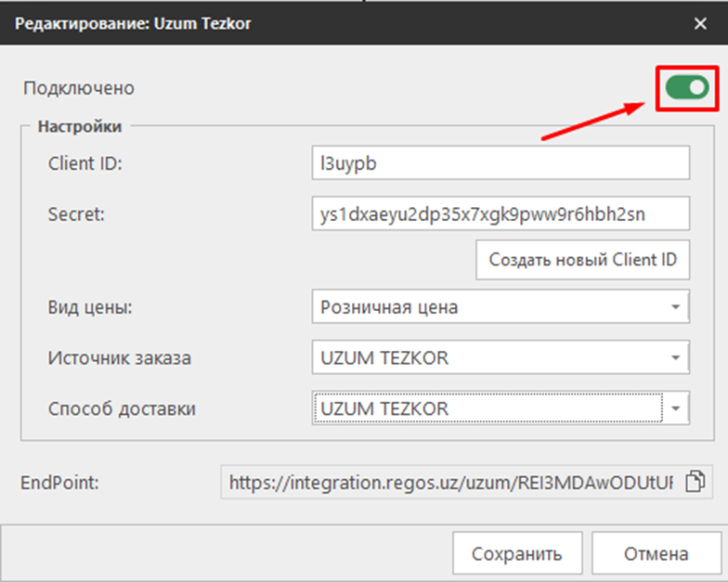728x582 pixels.
Task: Select the EndPoint URL text field
Action: tap(450, 482)
